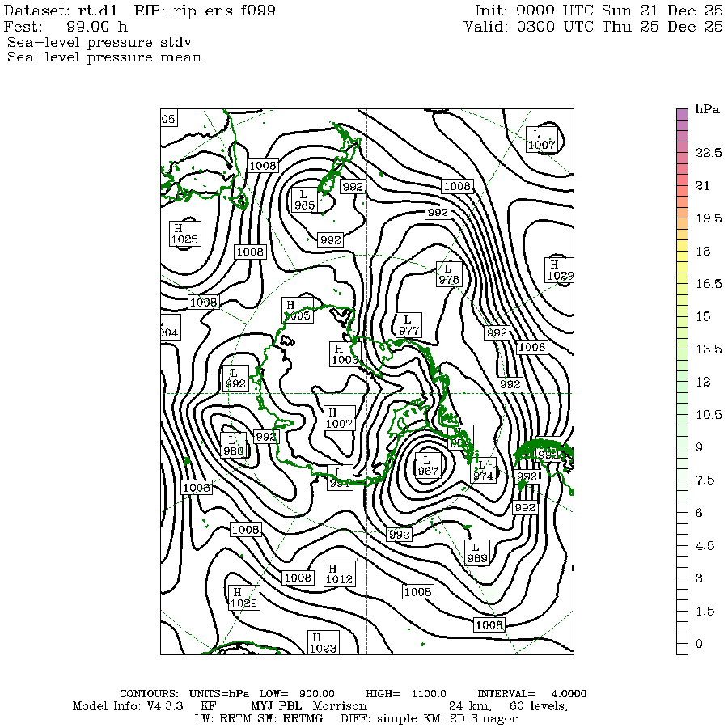The width and height of the screenshot is (728, 728).
Task: Click the 'INTERVAL= 4.0000' contour setting
Action: tap(532, 694)
